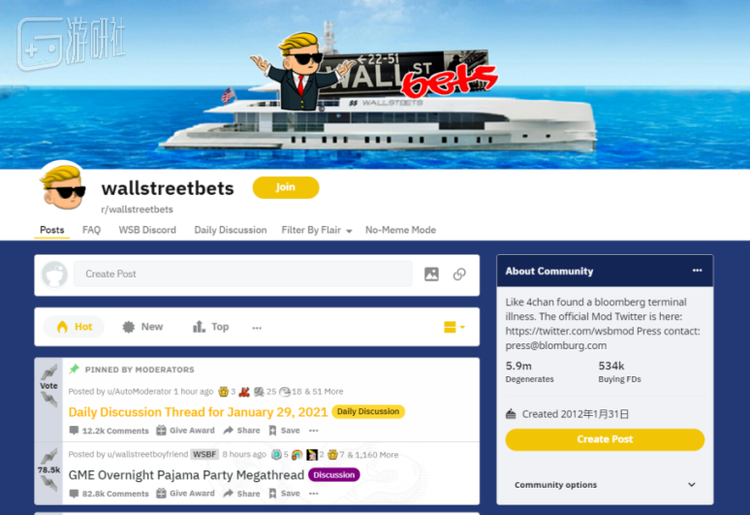Open more options on the GME Megathread post

click(314, 493)
